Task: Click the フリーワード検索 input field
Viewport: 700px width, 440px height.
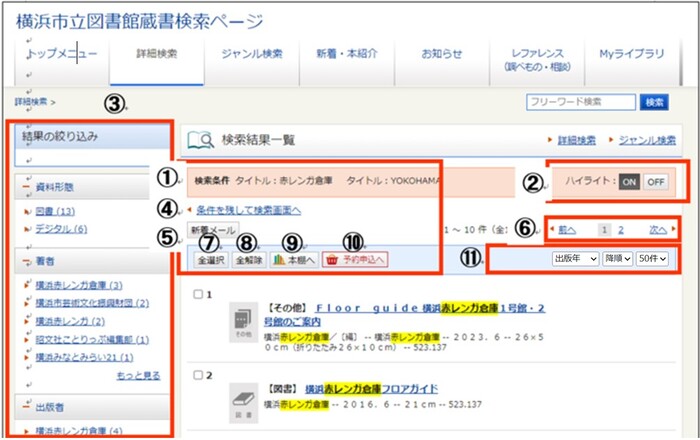Action: pos(580,101)
